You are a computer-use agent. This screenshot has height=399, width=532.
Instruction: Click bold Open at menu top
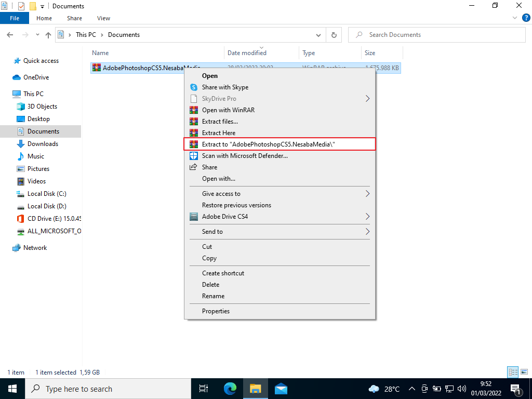click(280, 76)
